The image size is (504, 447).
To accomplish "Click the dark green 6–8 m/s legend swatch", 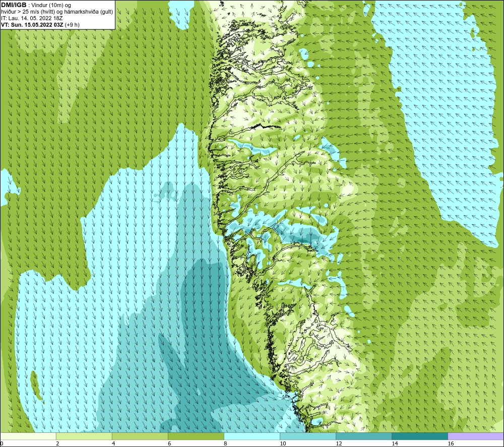I will pos(196,436).
